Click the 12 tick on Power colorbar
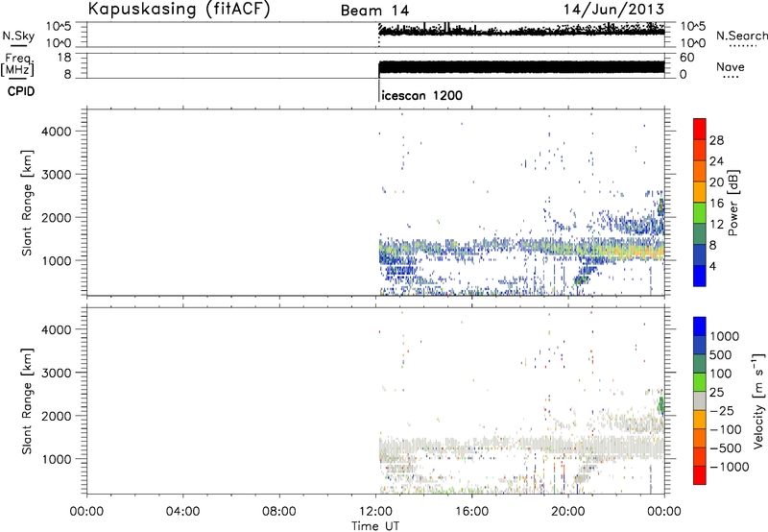 716,225
